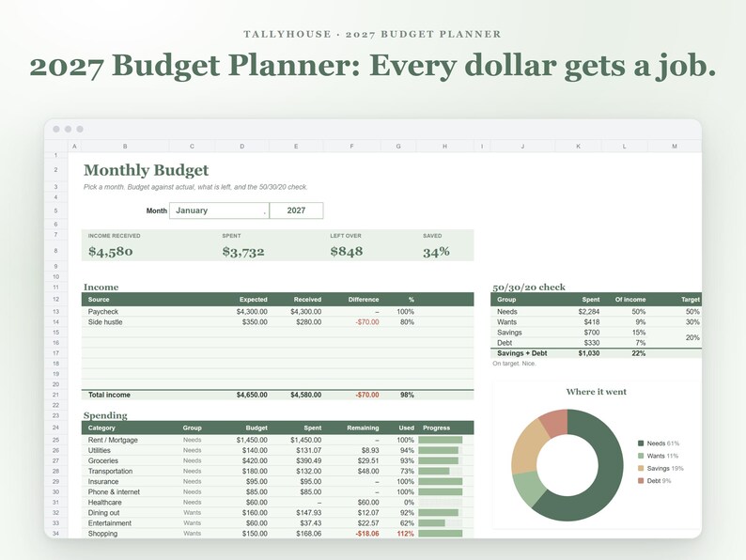Click the Expected column header in Income

[253, 300]
